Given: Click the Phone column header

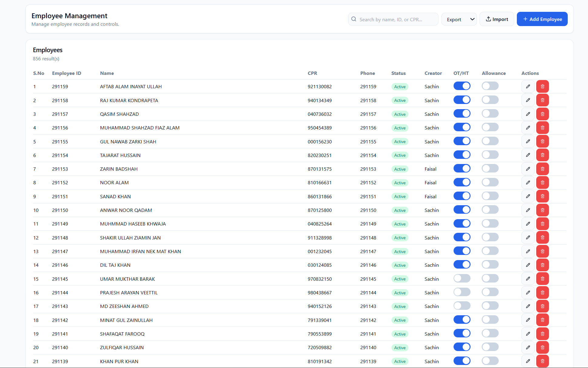Looking at the screenshot, I should [368, 73].
